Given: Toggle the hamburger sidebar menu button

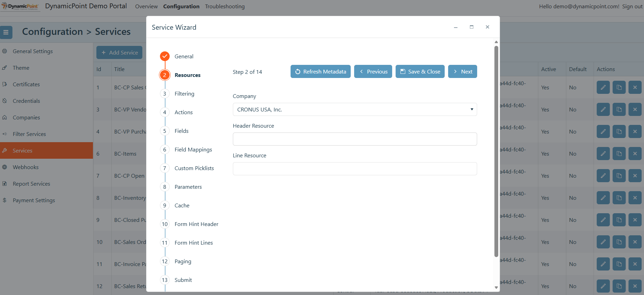Looking at the screenshot, I should pyautogui.click(x=6, y=32).
